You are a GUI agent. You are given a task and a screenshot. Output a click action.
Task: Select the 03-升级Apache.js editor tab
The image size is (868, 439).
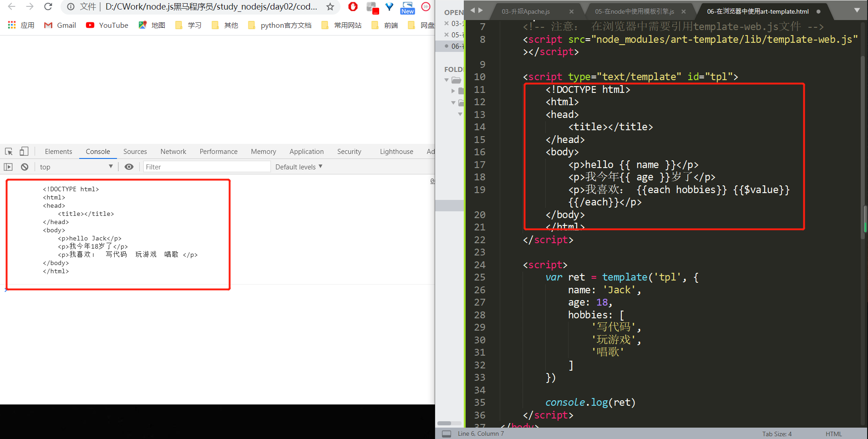pos(526,11)
